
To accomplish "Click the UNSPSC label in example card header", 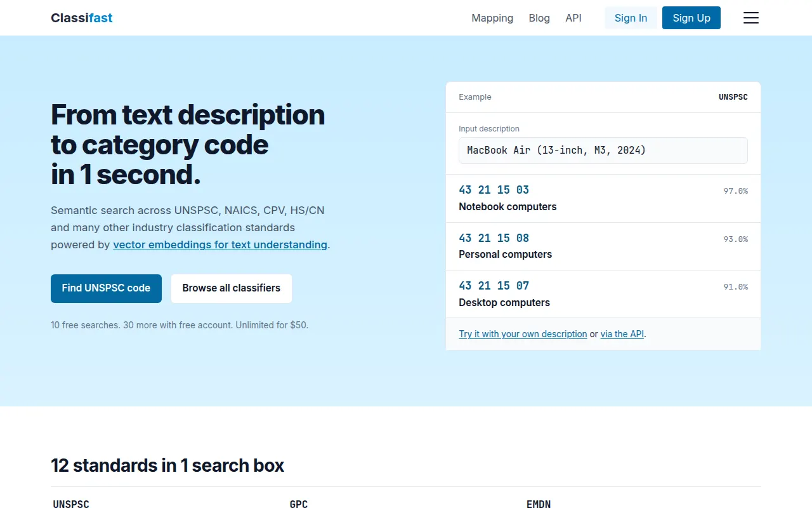I will tap(733, 97).
